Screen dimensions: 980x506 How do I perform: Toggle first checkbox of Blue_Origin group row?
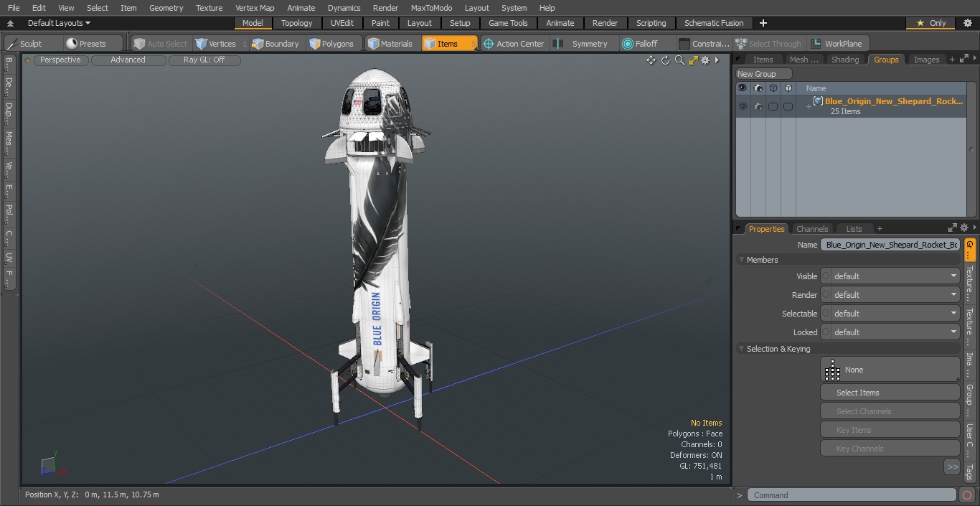pos(773,106)
